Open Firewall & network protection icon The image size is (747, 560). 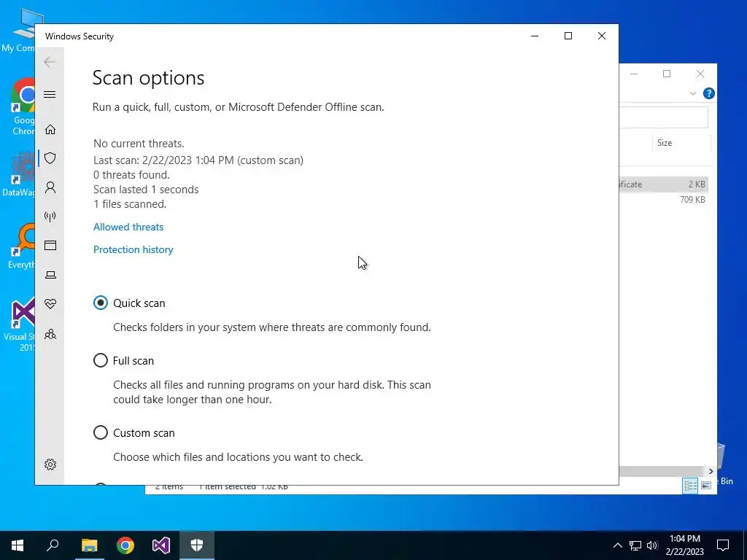pyautogui.click(x=50, y=217)
